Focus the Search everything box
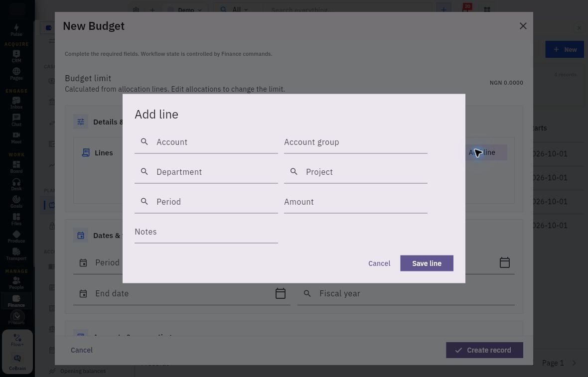This screenshot has height=377, width=588. pos(347,10)
